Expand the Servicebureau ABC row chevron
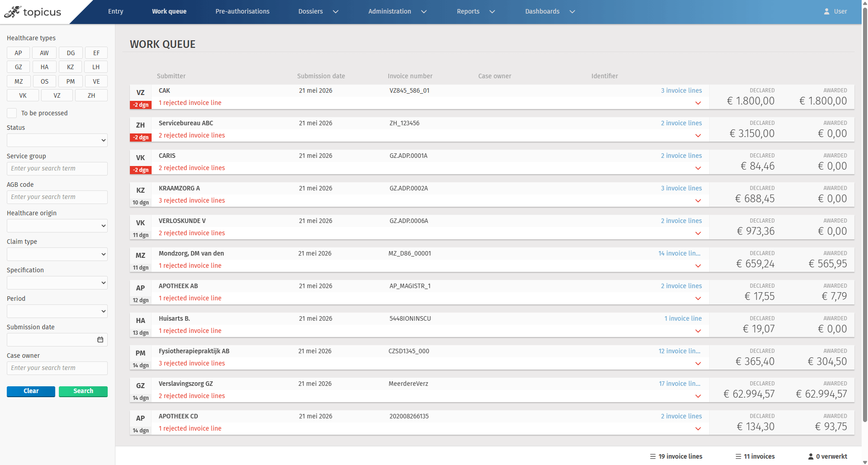The width and height of the screenshot is (868, 465). [698, 136]
